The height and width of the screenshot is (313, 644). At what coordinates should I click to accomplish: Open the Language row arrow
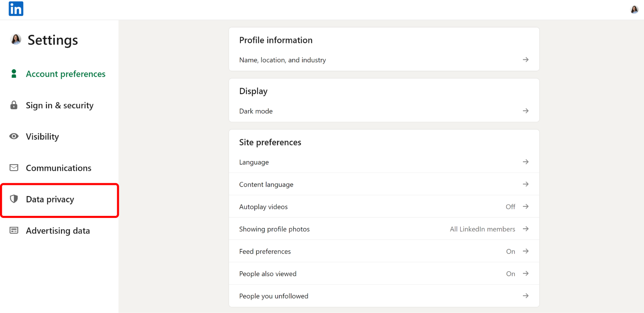525,162
